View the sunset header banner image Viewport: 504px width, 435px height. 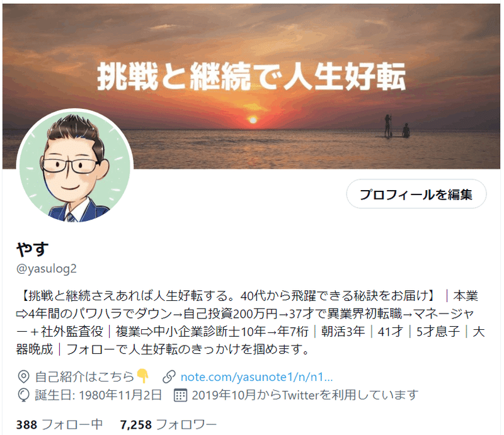click(251, 86)
